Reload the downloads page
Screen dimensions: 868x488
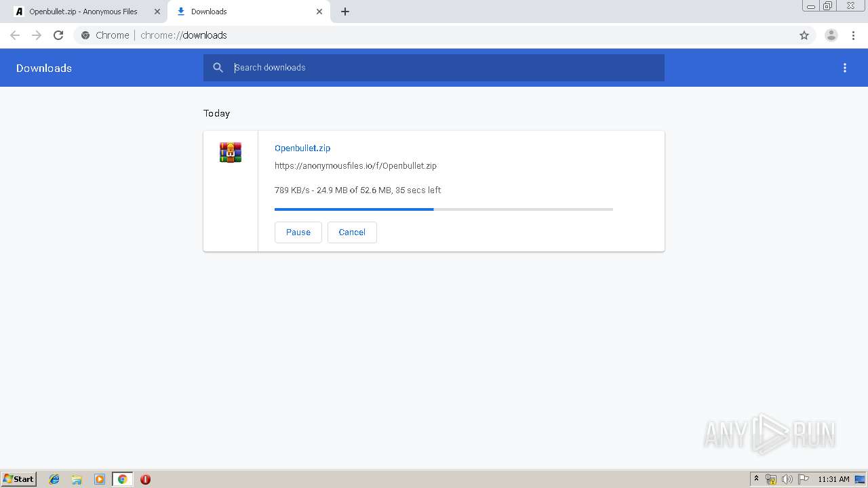coord(58,35)
